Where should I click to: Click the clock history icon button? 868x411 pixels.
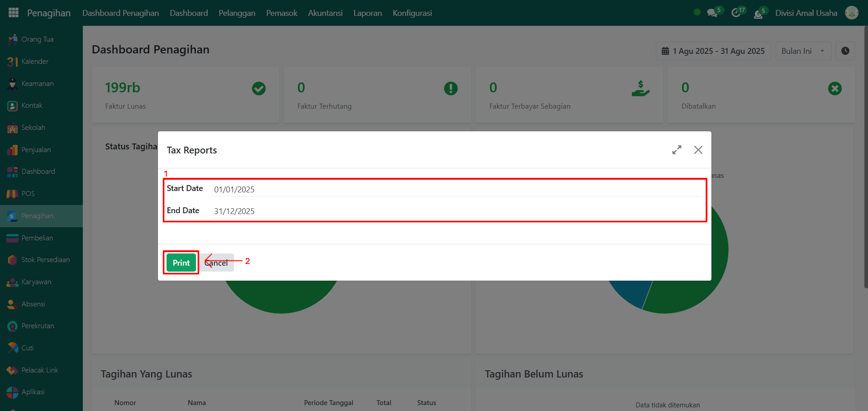[845, 51]
